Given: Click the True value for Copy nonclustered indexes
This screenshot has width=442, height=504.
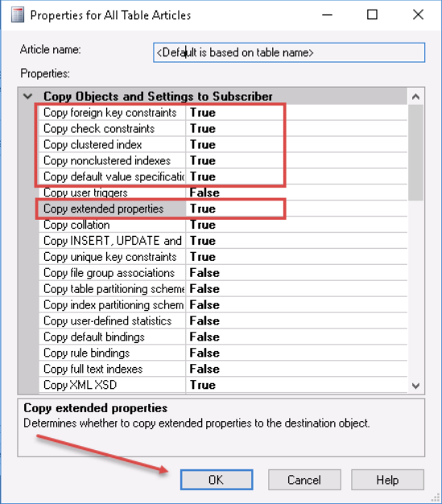Looking at the screenshot, I should point(203,161).
